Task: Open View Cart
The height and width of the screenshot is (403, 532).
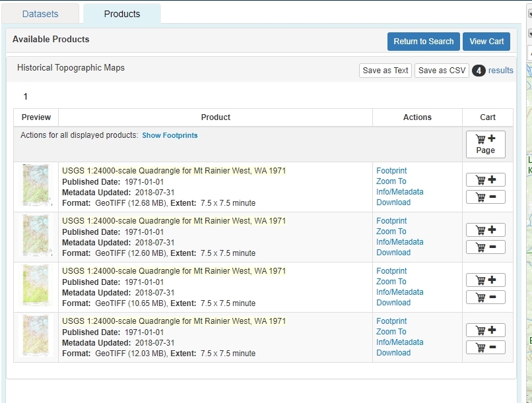Action: [x=486, y=41]
